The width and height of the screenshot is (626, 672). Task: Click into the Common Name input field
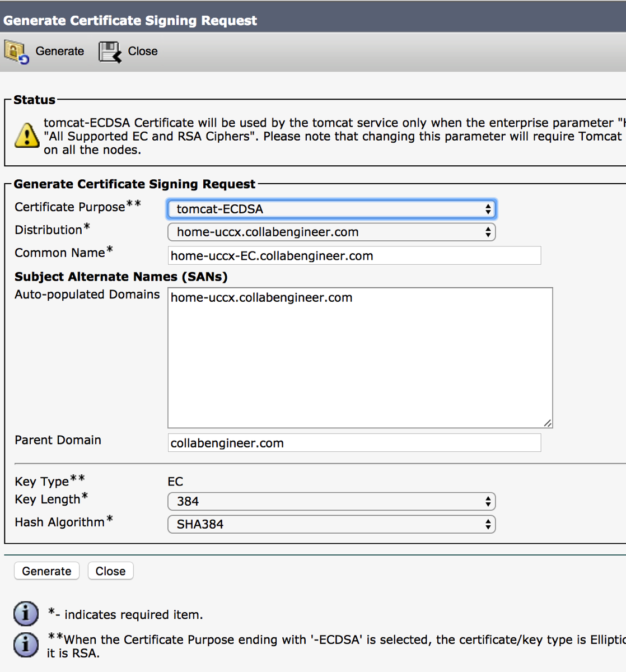354,256
